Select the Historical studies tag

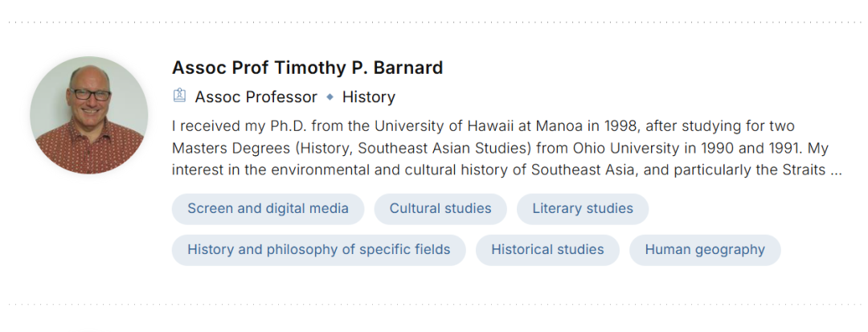547,250
